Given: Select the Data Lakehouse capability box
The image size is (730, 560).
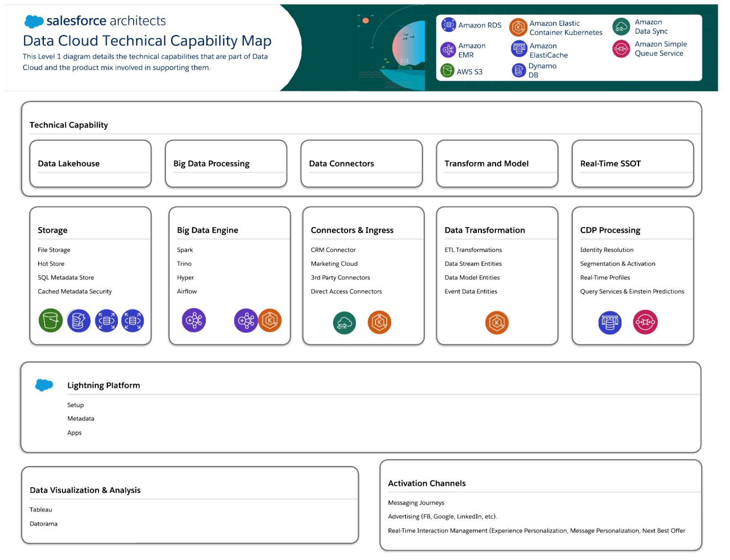Looking at the screenshot, I should [90, 164].
